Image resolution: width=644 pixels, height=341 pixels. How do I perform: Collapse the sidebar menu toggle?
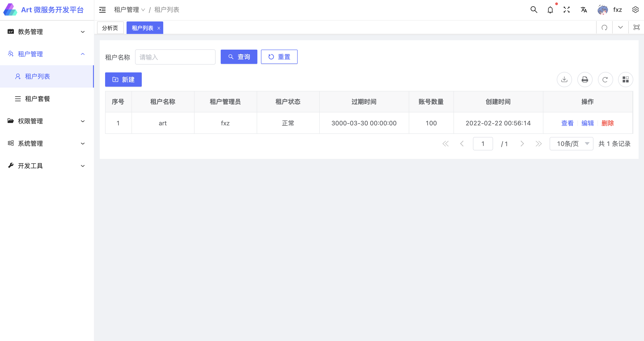(x=102, y=10)
